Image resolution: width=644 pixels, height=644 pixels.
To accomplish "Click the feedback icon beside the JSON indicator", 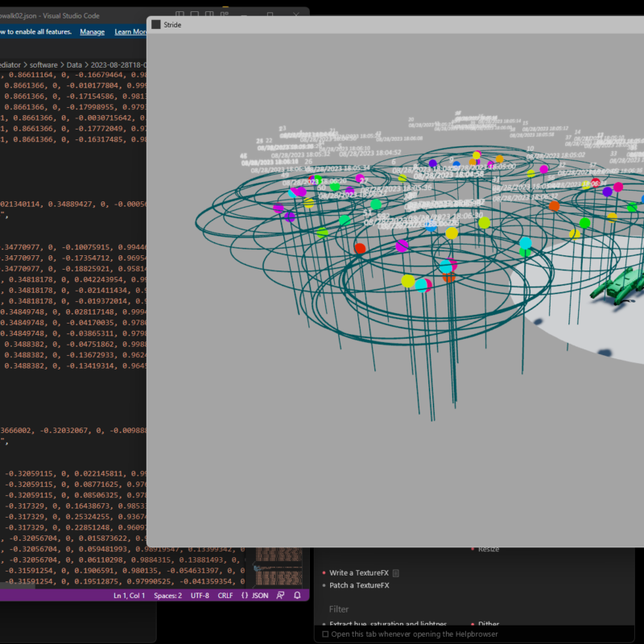I will [280, 596].
